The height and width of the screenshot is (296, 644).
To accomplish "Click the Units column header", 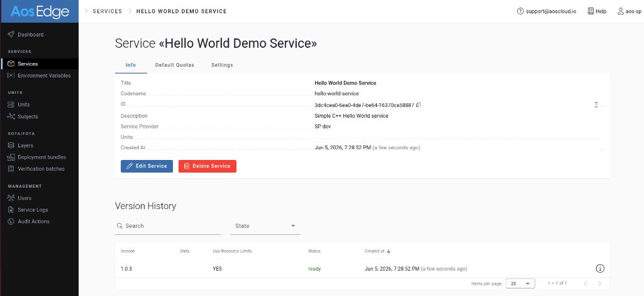I will 185,251.
